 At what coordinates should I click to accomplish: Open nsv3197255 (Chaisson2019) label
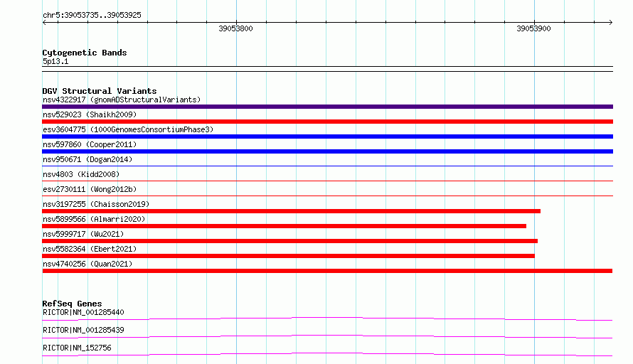(96, 204)
